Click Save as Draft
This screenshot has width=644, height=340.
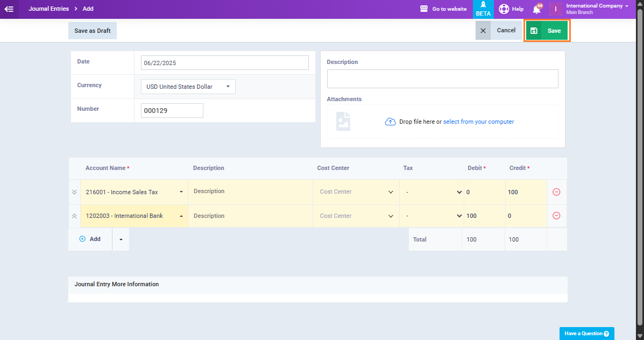coord(93,31)
